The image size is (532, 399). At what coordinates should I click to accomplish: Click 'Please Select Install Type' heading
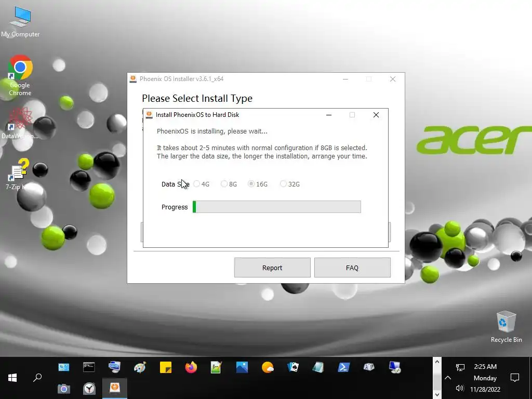pos(197,98)
